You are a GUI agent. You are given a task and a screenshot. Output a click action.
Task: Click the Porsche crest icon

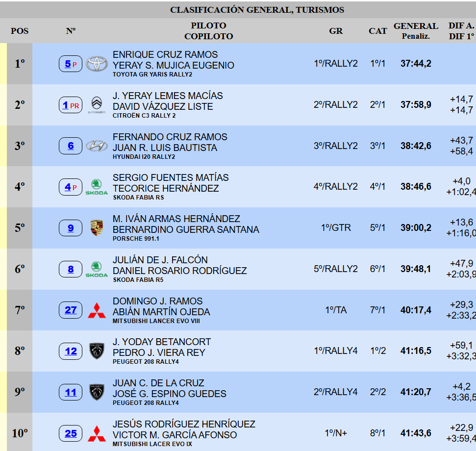coord(97,228)
